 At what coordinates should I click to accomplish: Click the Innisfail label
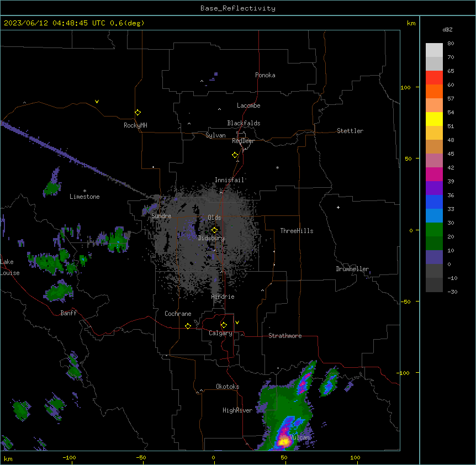(x=229, y=180)
